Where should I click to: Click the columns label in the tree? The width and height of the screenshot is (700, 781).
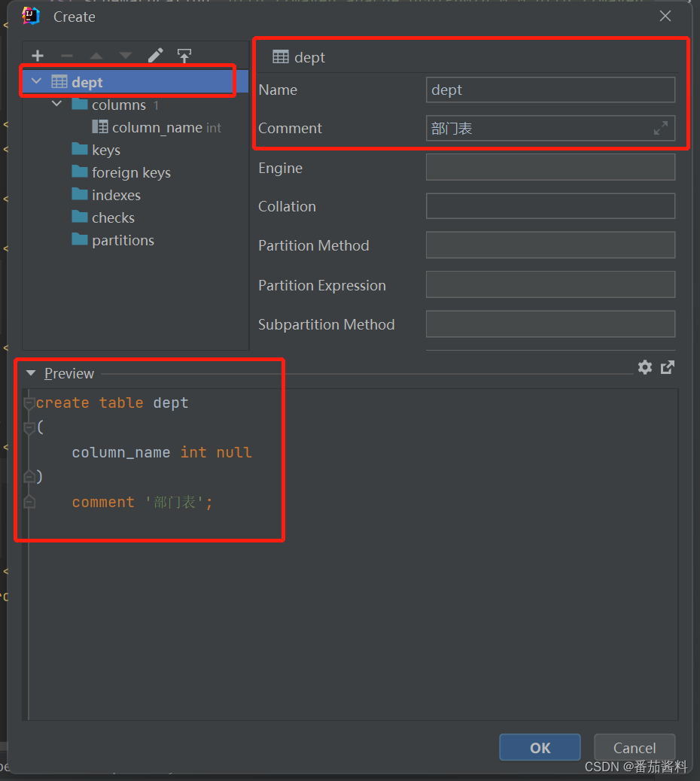119,105
